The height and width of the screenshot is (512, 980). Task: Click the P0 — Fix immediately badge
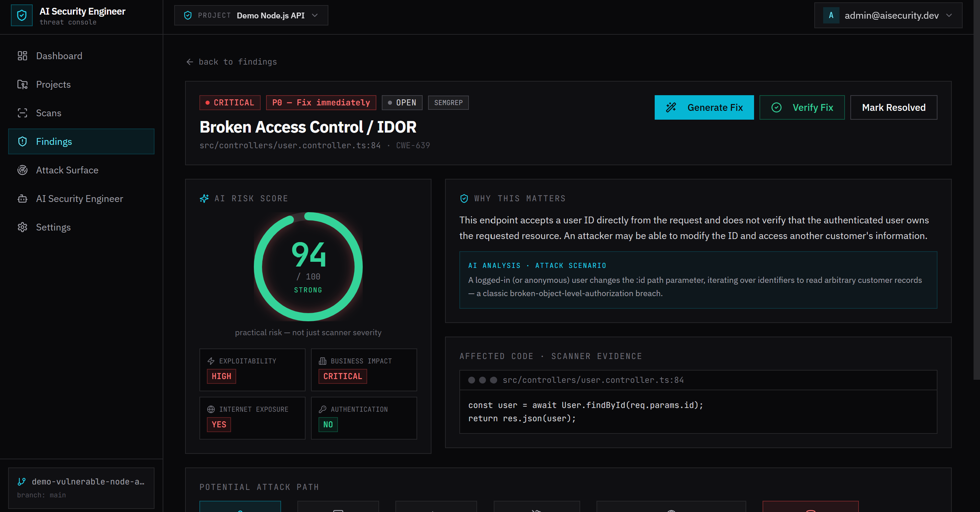321,103
